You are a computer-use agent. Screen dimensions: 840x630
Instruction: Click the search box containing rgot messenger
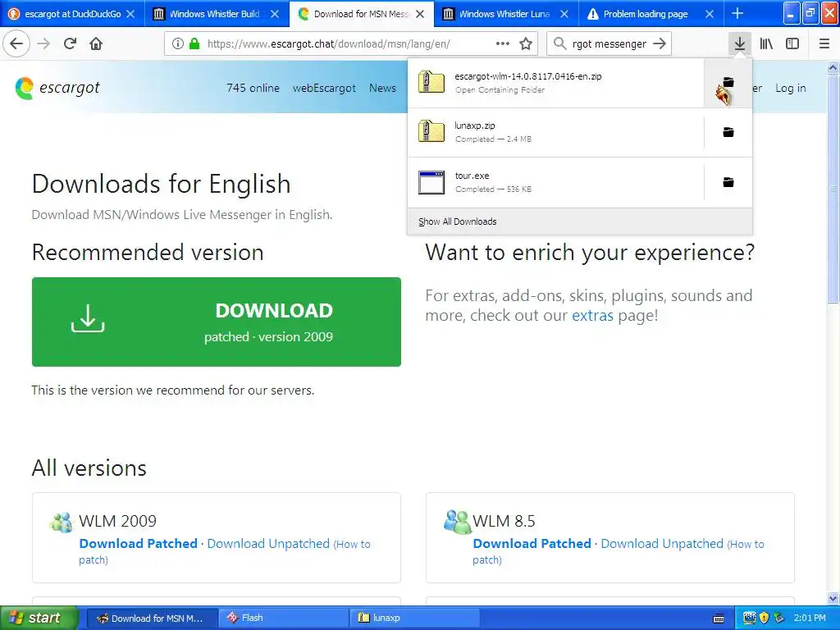pos(609,44)
